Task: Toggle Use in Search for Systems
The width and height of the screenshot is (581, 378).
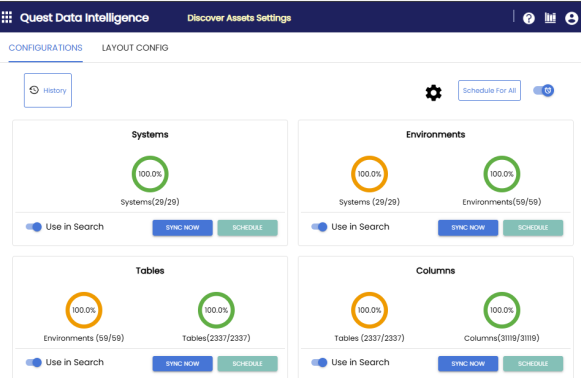Action: 34,227
